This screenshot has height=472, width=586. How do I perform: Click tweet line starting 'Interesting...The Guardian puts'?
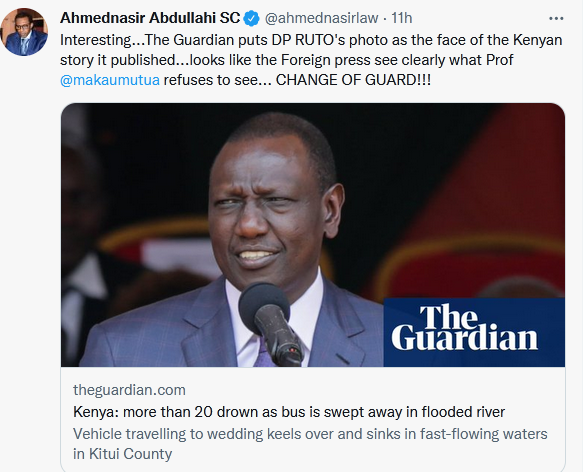(311, 40)
